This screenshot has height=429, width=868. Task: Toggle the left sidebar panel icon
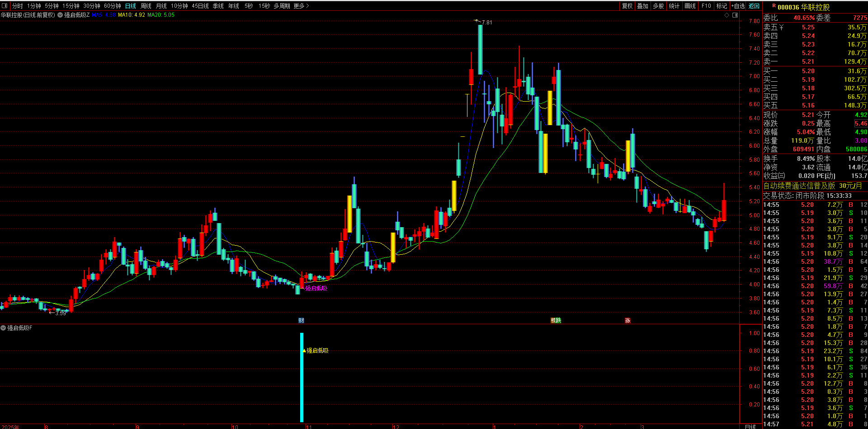[x=5, y=6]
